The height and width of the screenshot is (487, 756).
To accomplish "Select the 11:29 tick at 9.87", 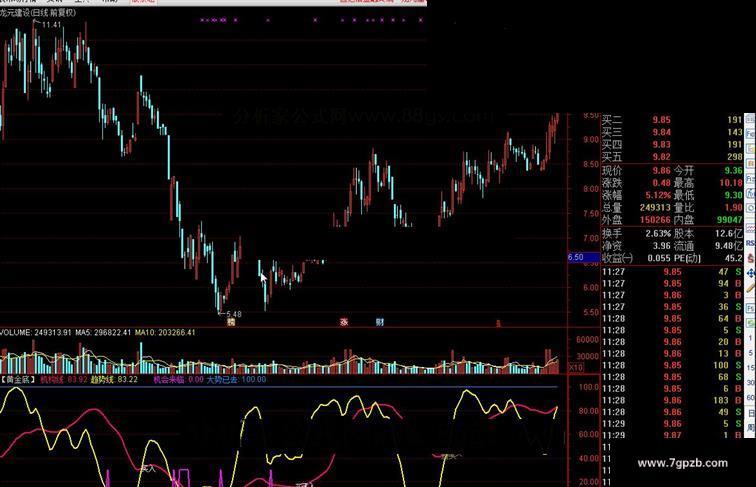I will [672, 435].
